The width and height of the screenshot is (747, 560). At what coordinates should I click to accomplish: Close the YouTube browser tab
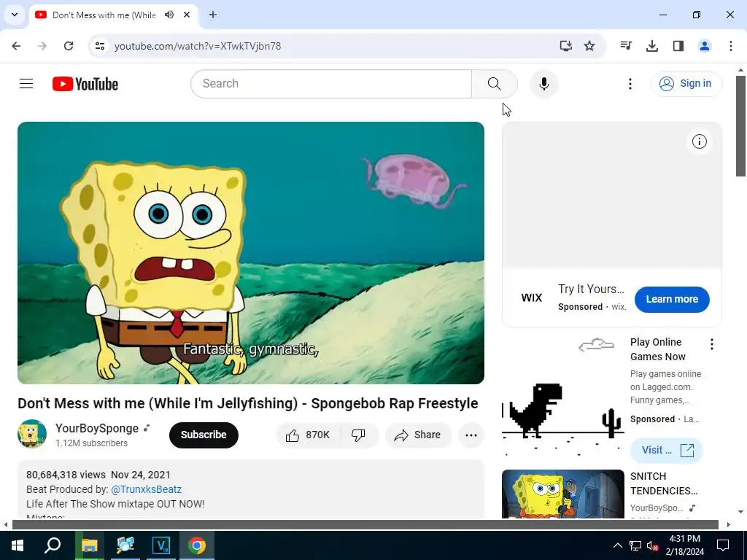point(187,15)
